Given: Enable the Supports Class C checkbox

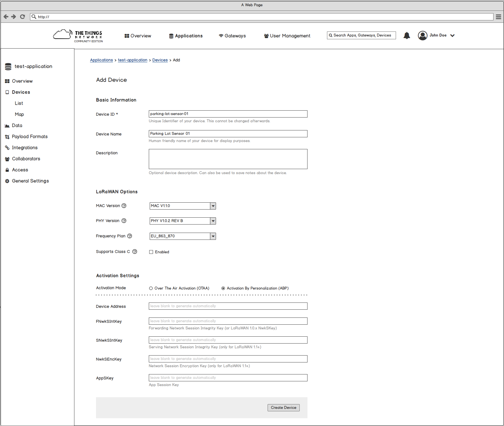Looking at the screenshot, I should [151, 252].
